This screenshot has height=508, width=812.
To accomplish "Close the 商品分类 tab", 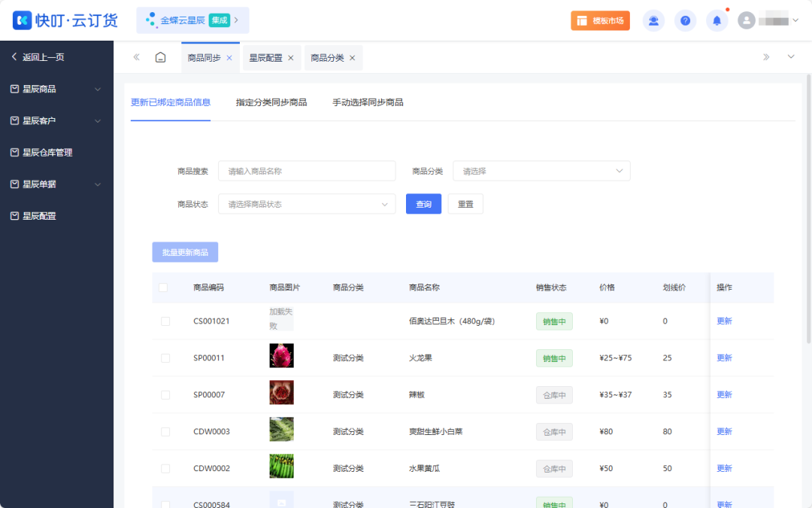I will point(352,58).
